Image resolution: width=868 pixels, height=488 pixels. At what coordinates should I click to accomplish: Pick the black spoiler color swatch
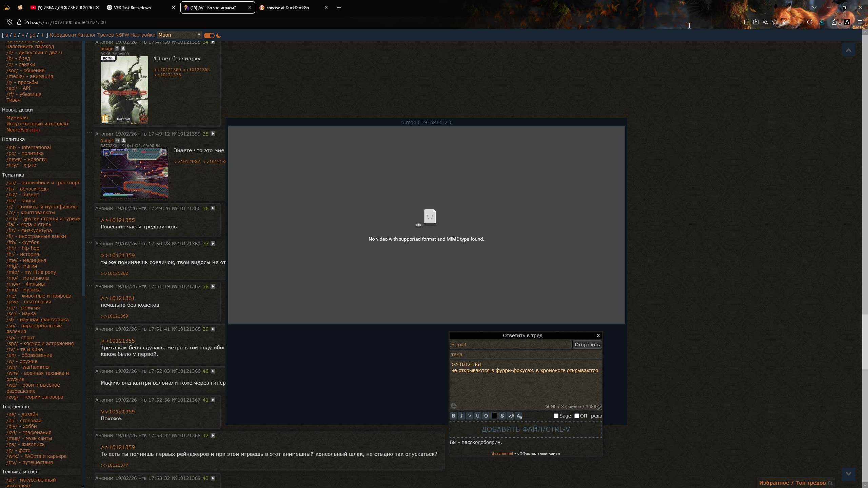(494, 416)
